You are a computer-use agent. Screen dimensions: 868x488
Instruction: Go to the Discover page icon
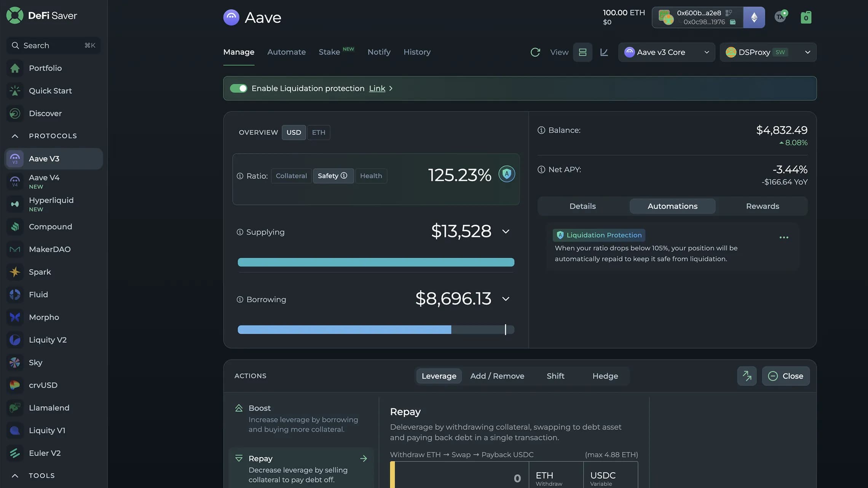coord(15,113)
